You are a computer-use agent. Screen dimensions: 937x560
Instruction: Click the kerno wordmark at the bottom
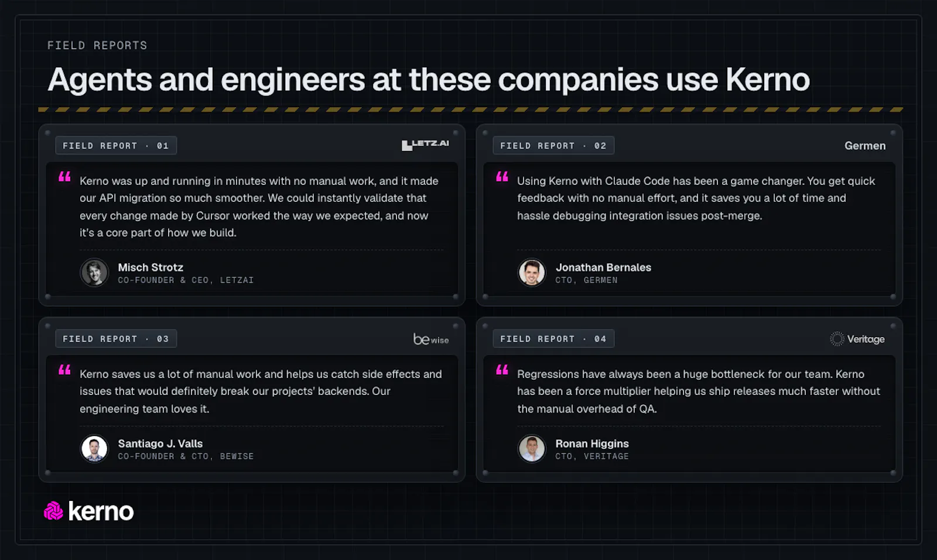pyautogui.click(x=101, y=511)
